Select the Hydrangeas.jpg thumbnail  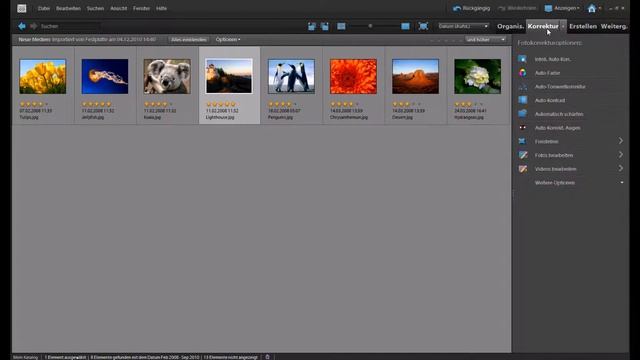pos(478,76)
